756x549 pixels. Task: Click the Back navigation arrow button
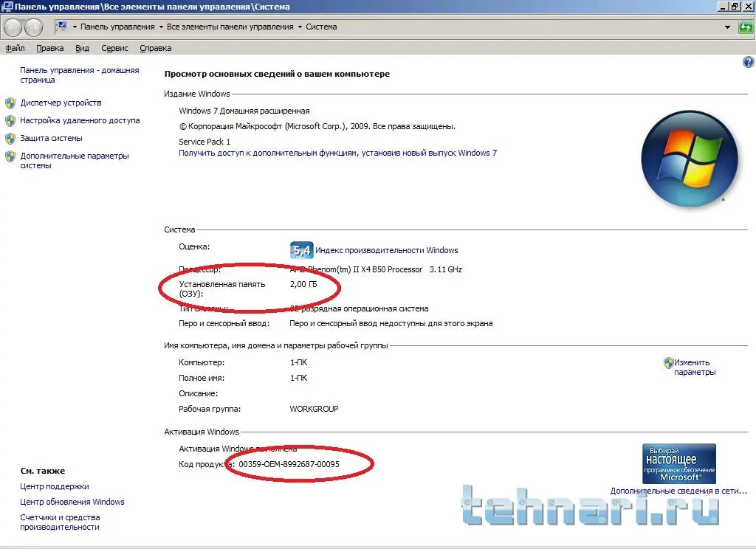coord(13,27)
